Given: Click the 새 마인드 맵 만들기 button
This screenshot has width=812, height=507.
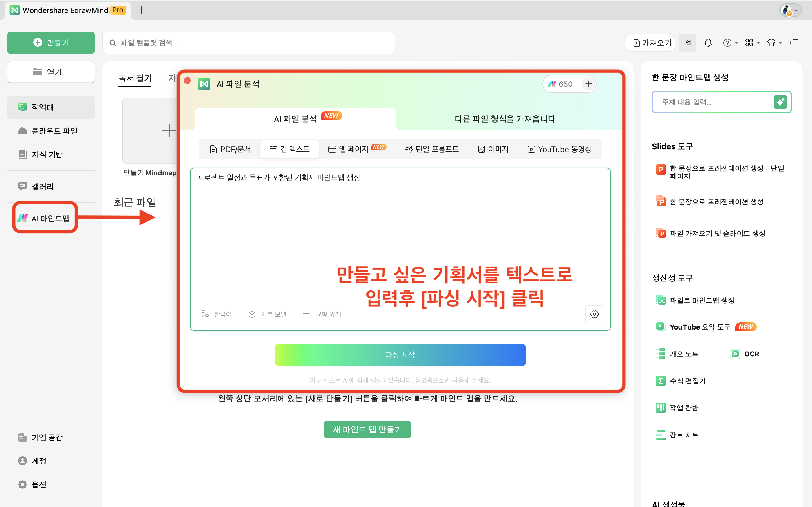Looking at the screenshot, I should (367, 430).
